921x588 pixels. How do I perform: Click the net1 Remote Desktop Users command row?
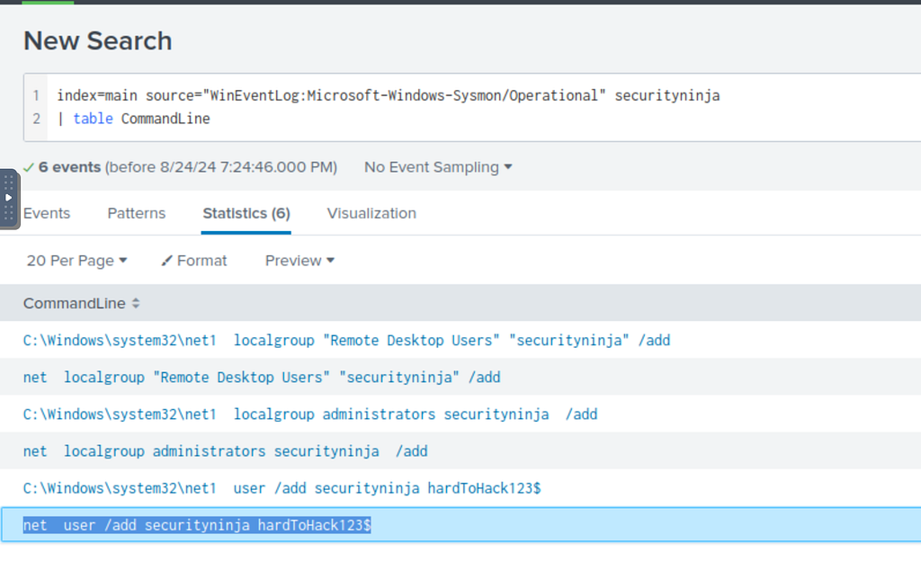click(460, 340)
